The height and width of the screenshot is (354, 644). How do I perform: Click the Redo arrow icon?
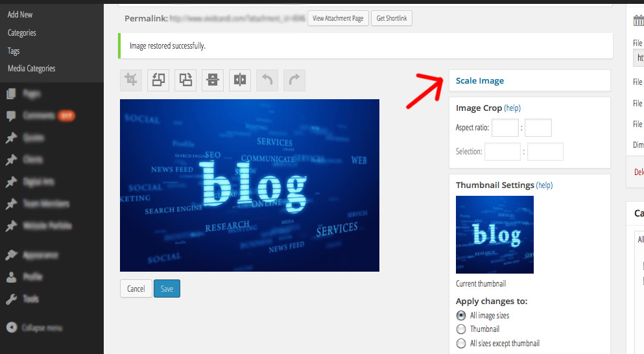(x=294, y=80)
